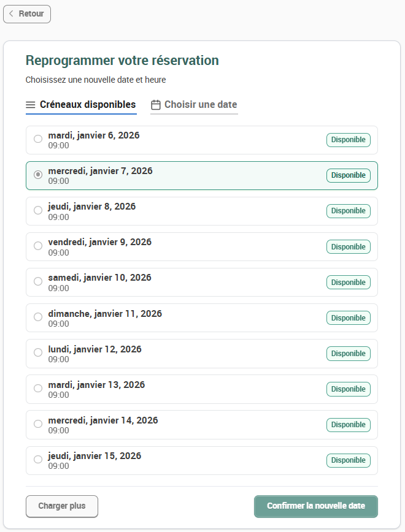Go back using the Retour button
Image resolution: width=405 pixels, height=532 pixels.
27,14
